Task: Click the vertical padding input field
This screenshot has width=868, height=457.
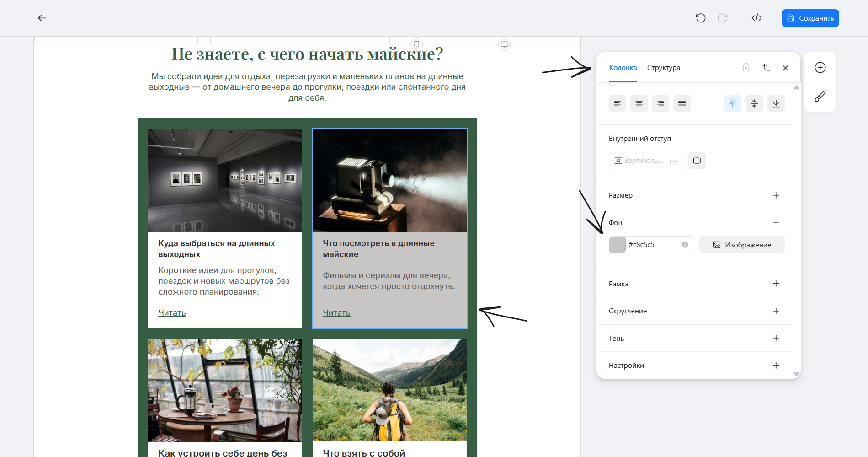Action: coord(646,161)
